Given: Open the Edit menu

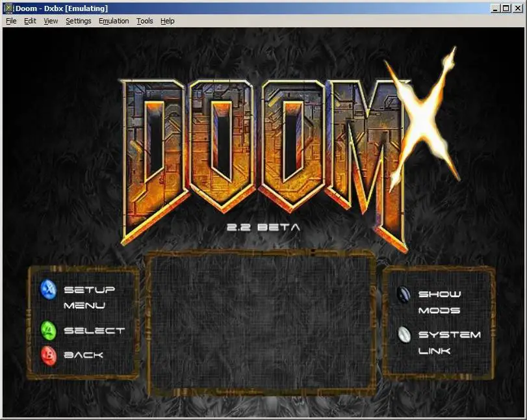Looking at the screenshot, I should (30, 21).
